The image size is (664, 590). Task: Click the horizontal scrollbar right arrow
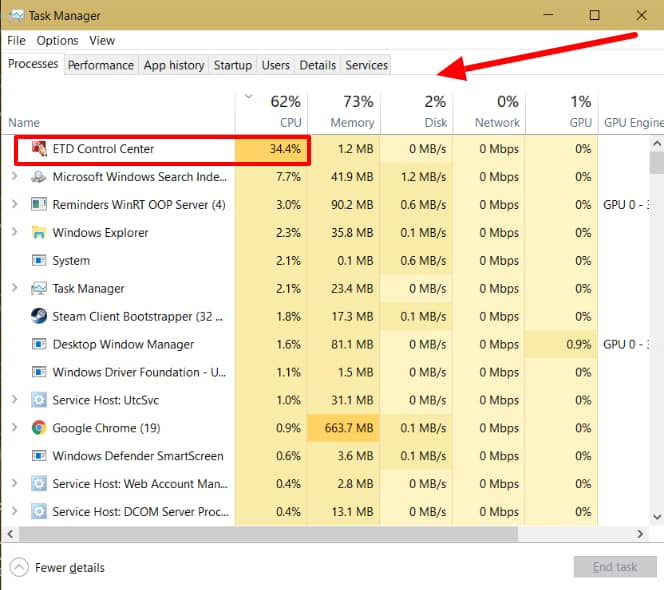point(640,534)
